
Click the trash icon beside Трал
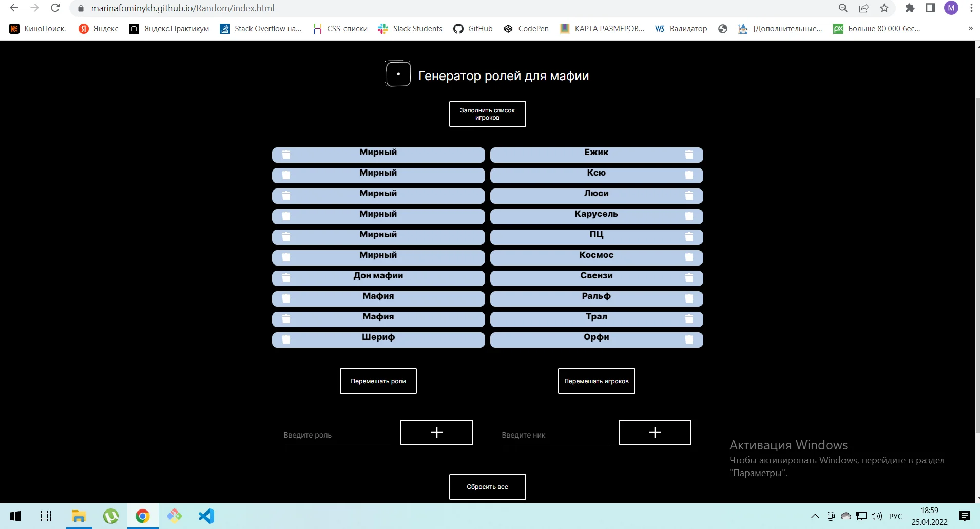(689, 319)
